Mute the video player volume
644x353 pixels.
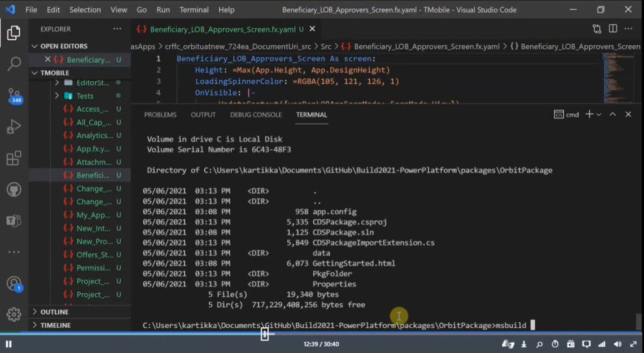pyautogui.click(x=617, y=344)
